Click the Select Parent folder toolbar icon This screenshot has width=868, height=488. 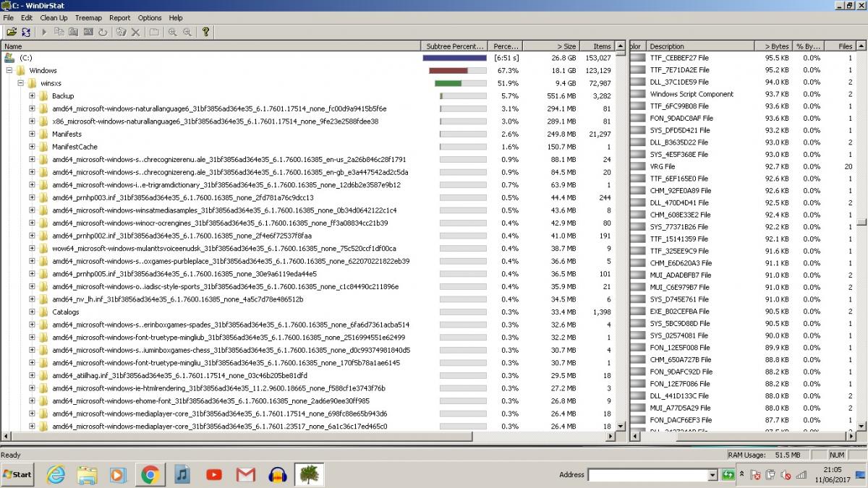pos(154,32)
